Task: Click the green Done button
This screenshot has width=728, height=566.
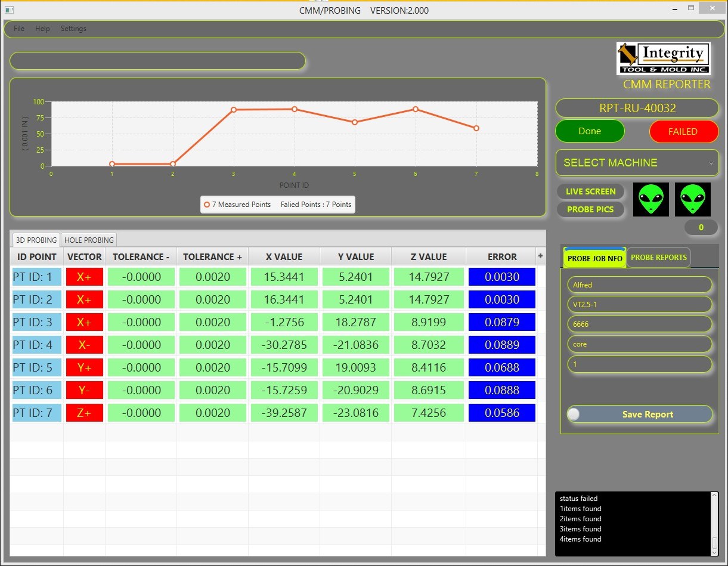Action: click(590, 131)
